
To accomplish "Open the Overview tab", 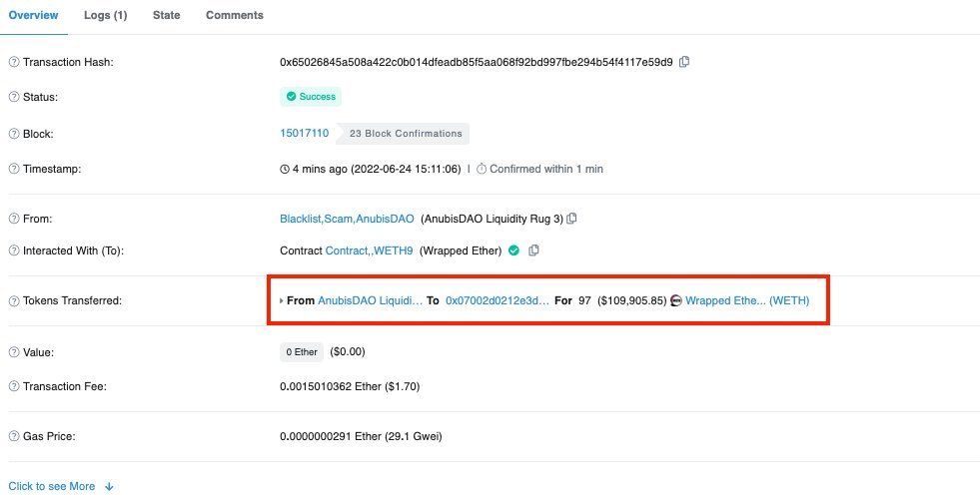I will click(x=33, y=15).
